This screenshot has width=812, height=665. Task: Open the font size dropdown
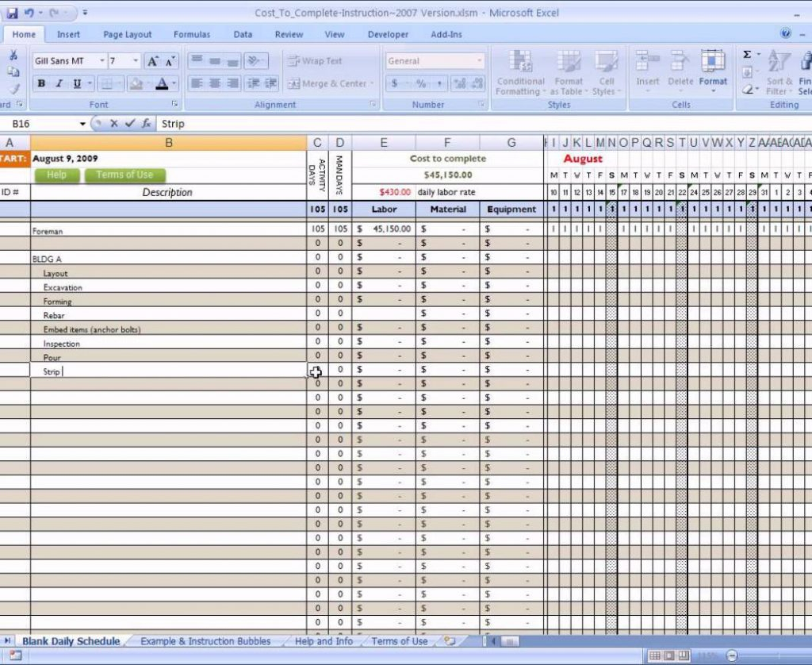pos(136,61)
